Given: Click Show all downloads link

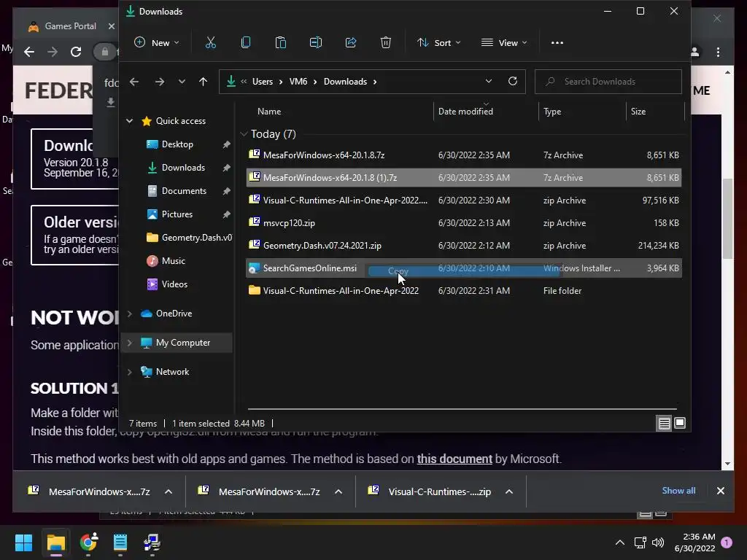Looking at the screenshot, I should point(678,491).
